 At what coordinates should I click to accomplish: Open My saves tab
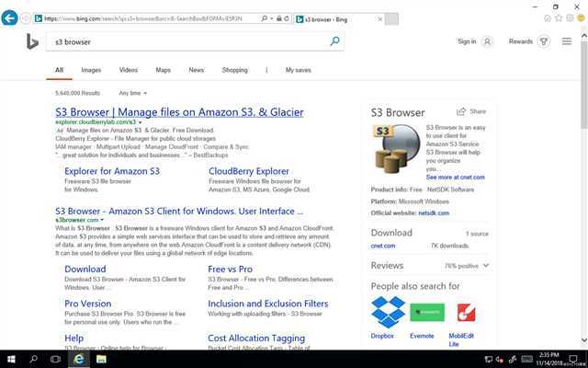click(x=298, y=70)
